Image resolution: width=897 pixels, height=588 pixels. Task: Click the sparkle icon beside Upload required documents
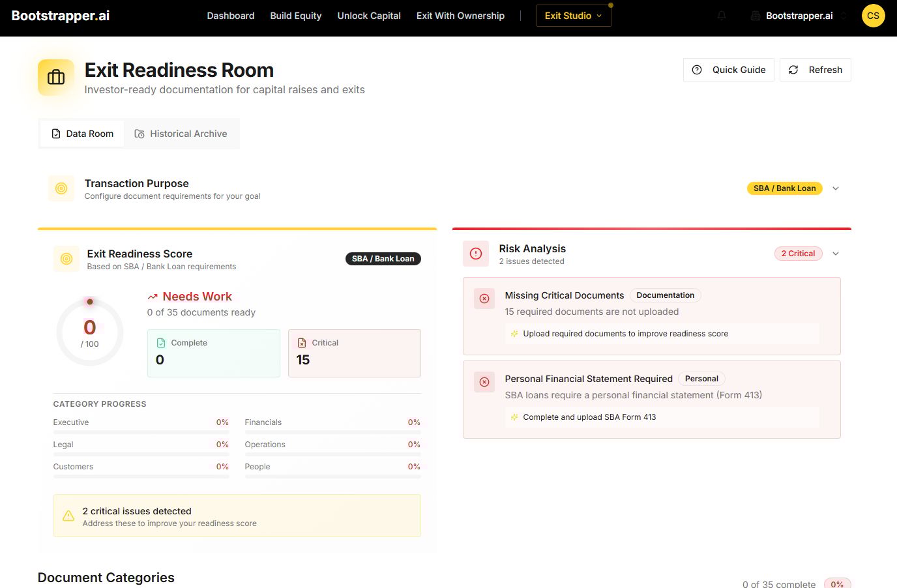tap(514, 334)
